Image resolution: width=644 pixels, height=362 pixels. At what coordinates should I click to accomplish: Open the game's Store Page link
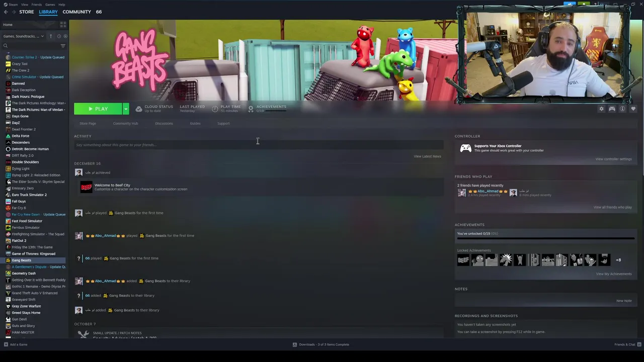click(88, 123)
